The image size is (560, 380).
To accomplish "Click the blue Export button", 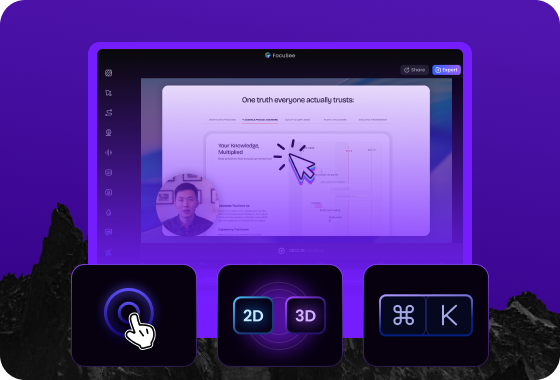I will click(x=446, y=70).
